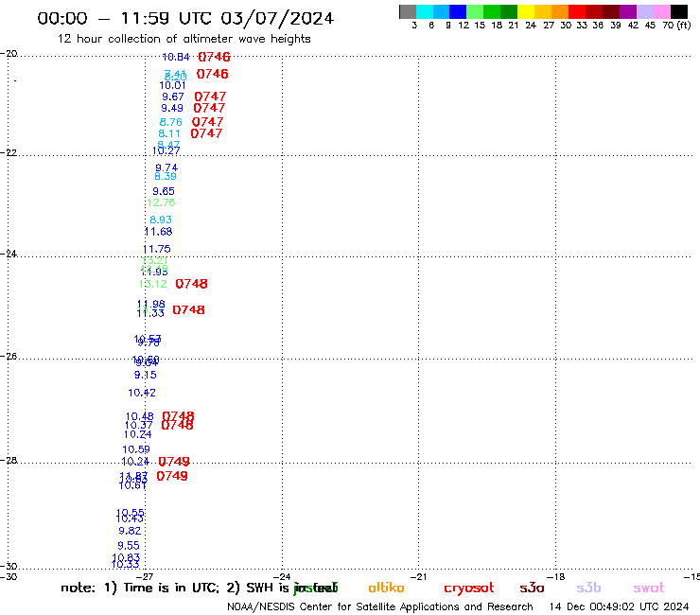Click the latitude axis label -26
This screenshot has width=700, height=615.
coord(9,357)
